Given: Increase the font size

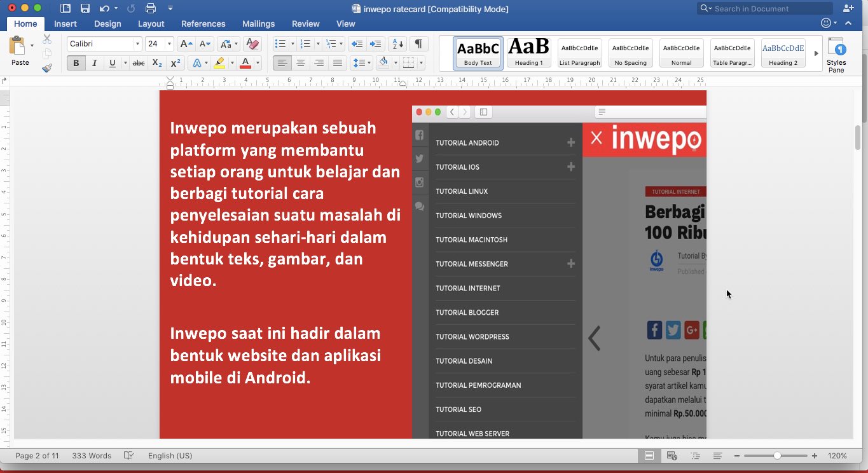Looking at the screenshot, I should click(x=186, y=44).
